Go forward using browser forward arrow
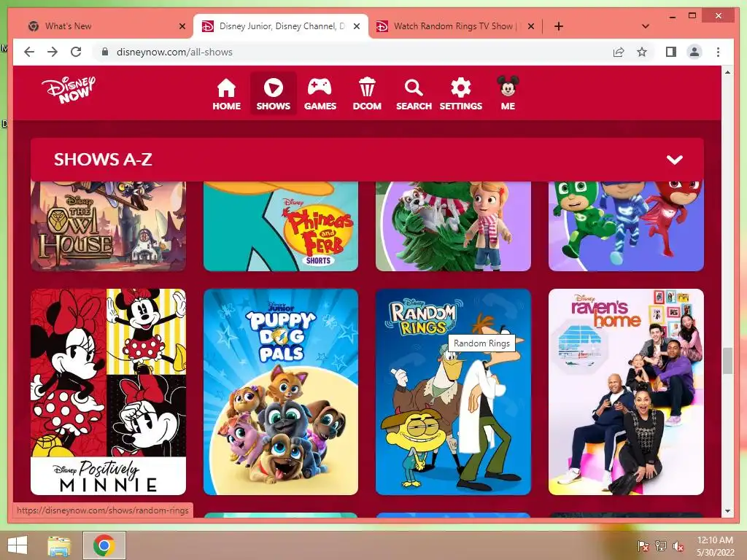Viewport: 747px width, 560px height. pyautogui.click(x=53, y=52)
